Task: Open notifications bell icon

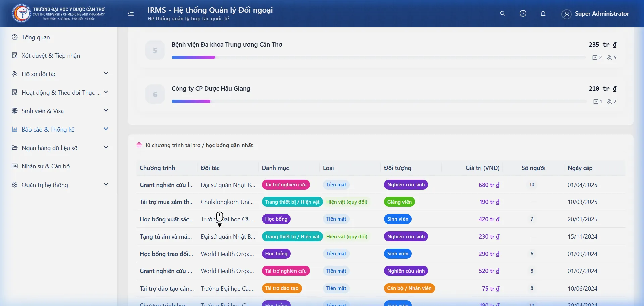Action: pyautogui.click(x=543, y=14)
